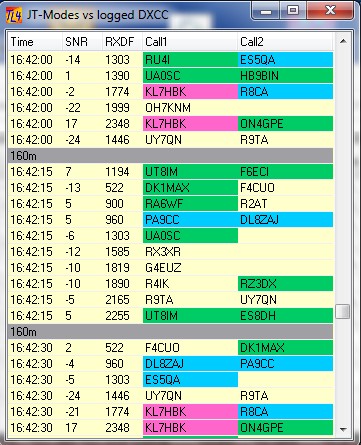Select R8CA in the 16:42:00 row
This screenshot has width=361, height=445.
click(x=285, y=92)
